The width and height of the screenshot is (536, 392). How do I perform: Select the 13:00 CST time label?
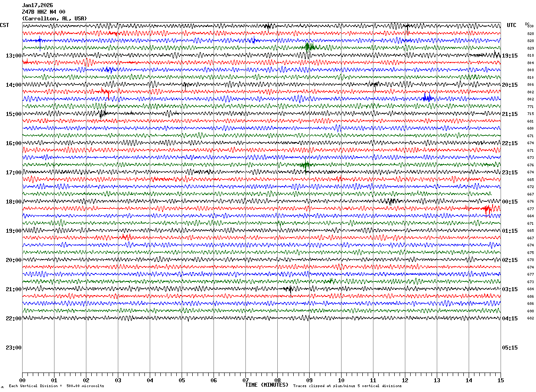pyautogui.click(x=14, y=56)
